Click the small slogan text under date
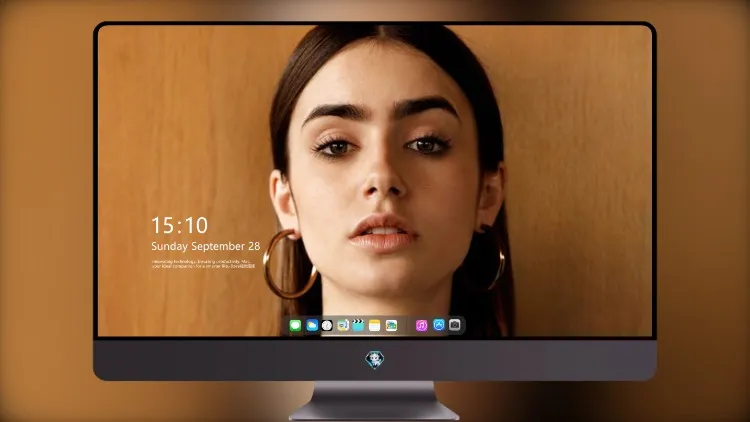This screenshot has height=422, width=750. 203,264
